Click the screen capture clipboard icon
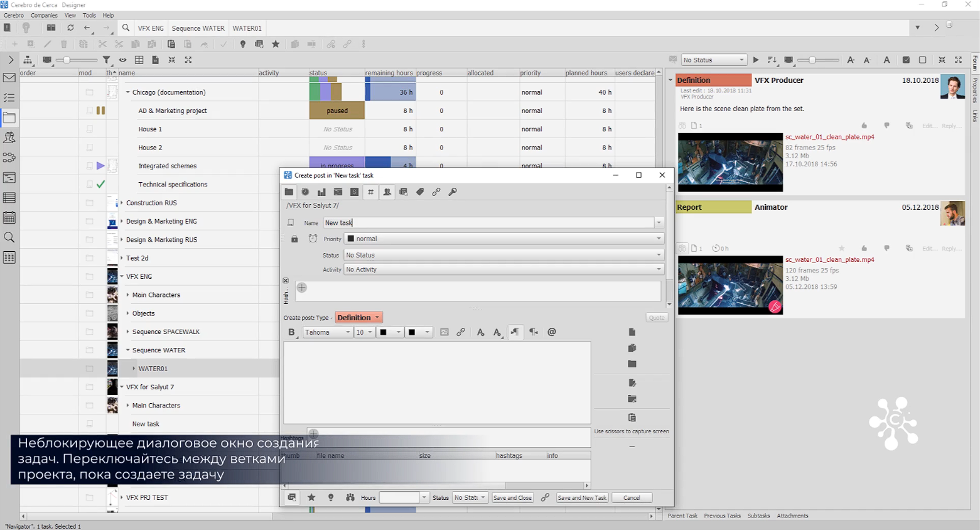Screen dimensions: 980x530 click(632, 418)
